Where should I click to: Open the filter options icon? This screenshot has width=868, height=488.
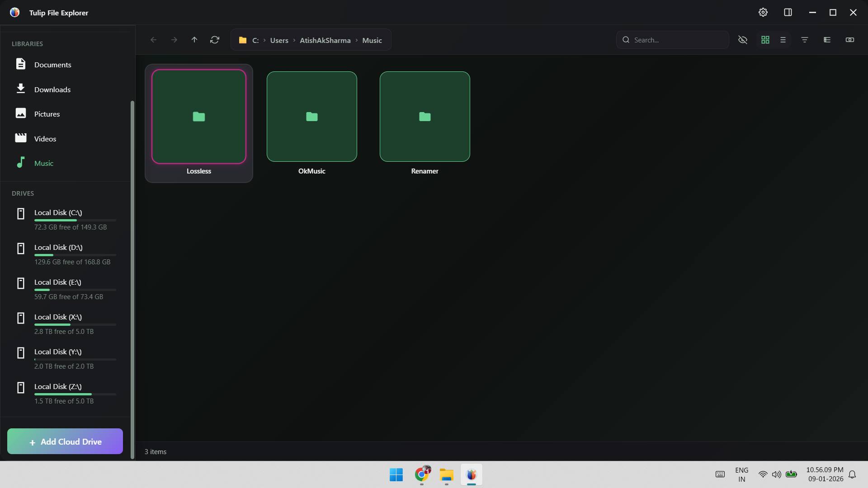tap(805, 40)
